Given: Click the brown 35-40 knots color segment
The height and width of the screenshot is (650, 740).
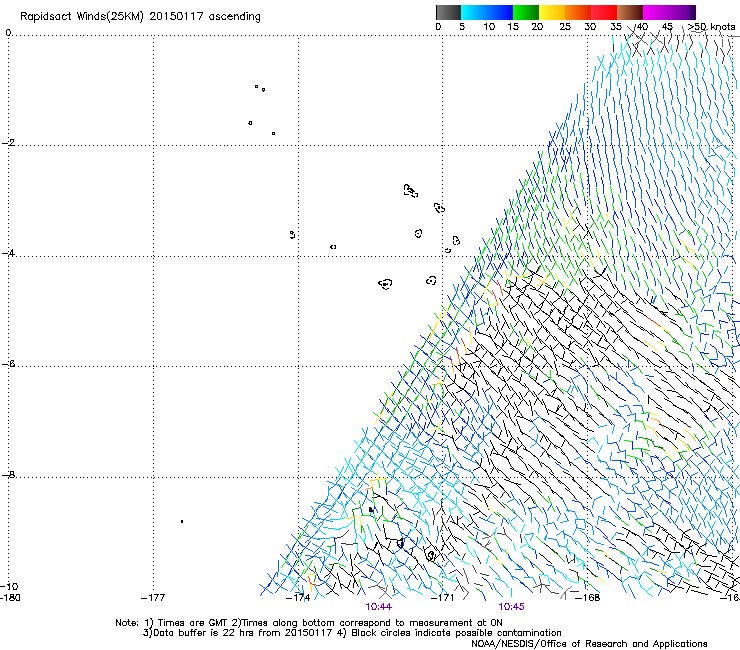Looking at the screenshot, I should (x=630, y=12).
